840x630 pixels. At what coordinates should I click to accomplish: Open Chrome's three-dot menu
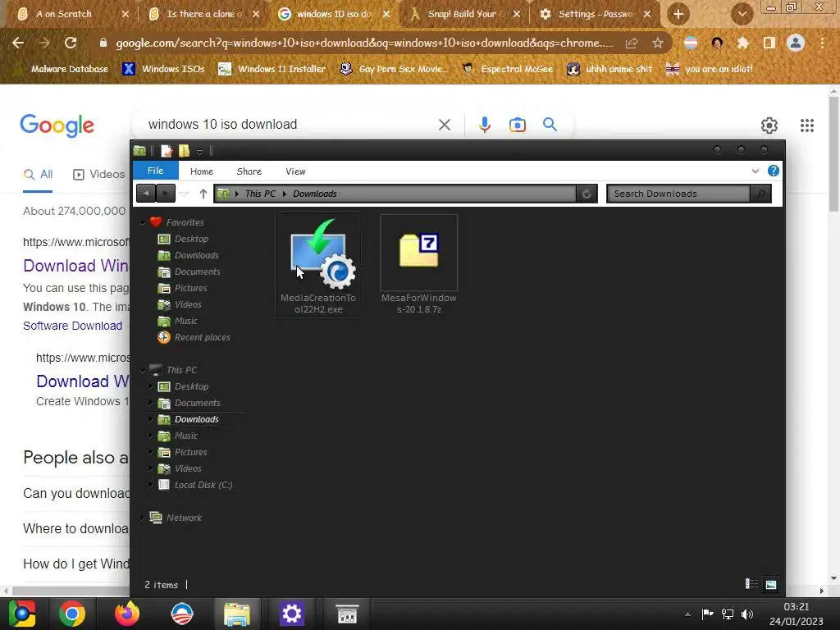click(x=822, y=43)
